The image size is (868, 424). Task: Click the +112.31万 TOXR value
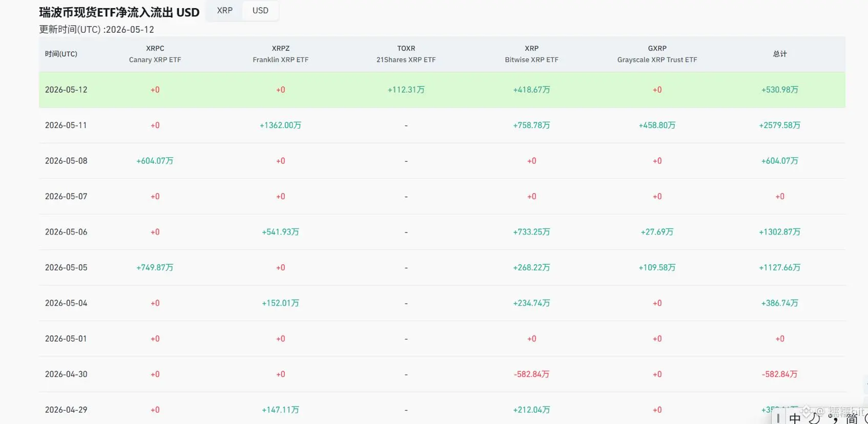[406, 90]
